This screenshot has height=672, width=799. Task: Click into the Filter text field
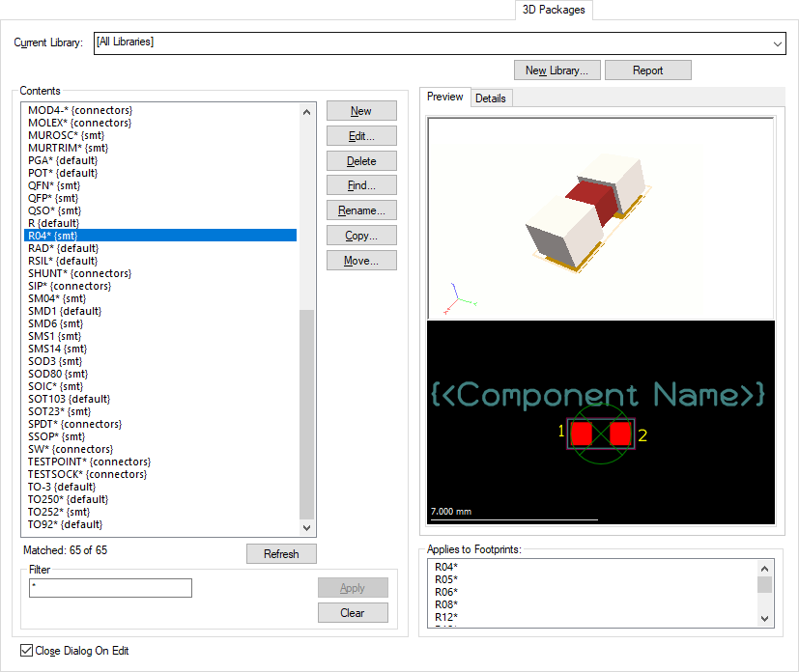click(110, 588)
